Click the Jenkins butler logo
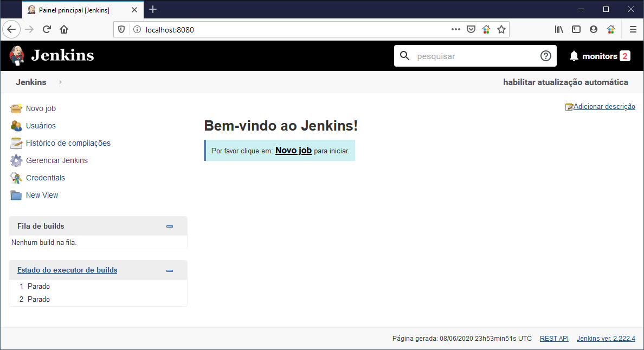The height and width of the screenshot is (350, 644). (x=17, y=56)
